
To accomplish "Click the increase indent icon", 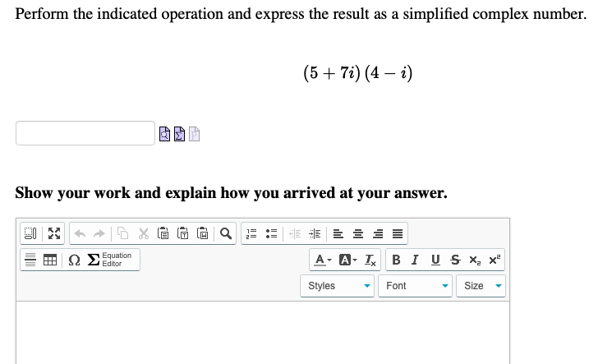I will pos(315,233).
